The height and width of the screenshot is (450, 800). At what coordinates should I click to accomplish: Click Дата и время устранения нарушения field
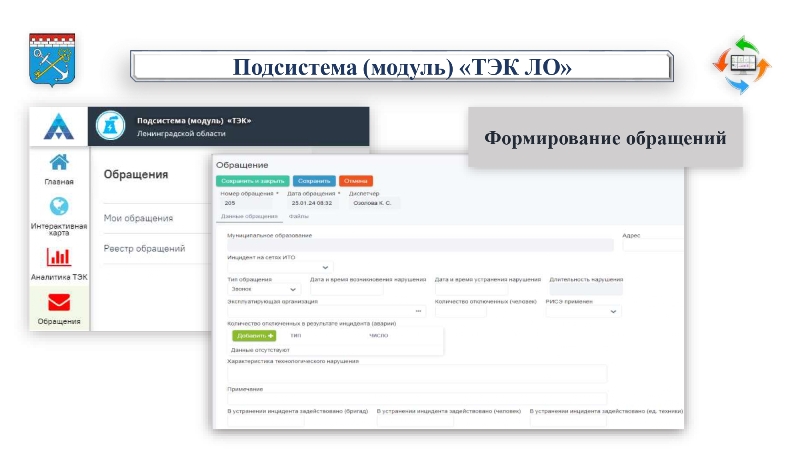coord(471,289)
